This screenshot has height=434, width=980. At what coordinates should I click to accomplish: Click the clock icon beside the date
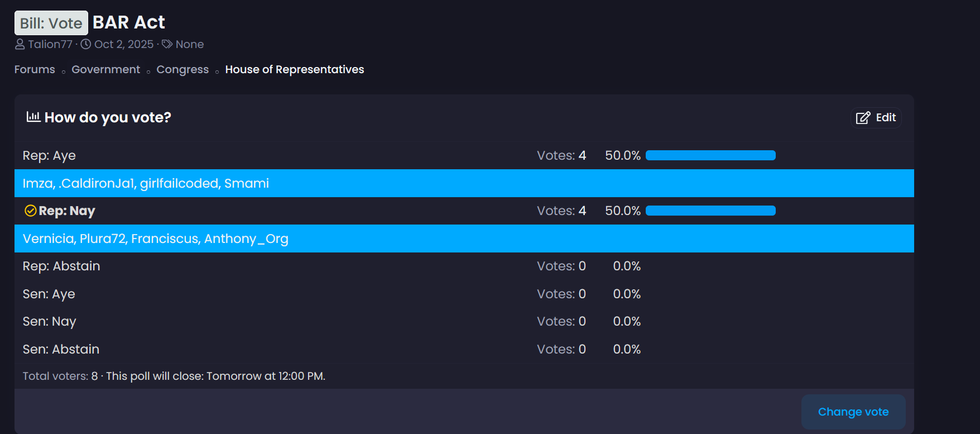(x=86, y=44)
